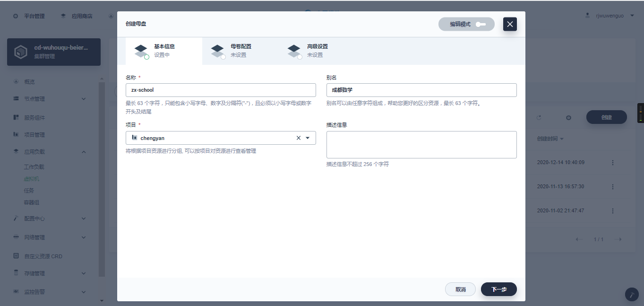This screenshot has height=306, width=644.
Task: Switch to the 母卷配置 step tab
Action: (x=240, y=51)
